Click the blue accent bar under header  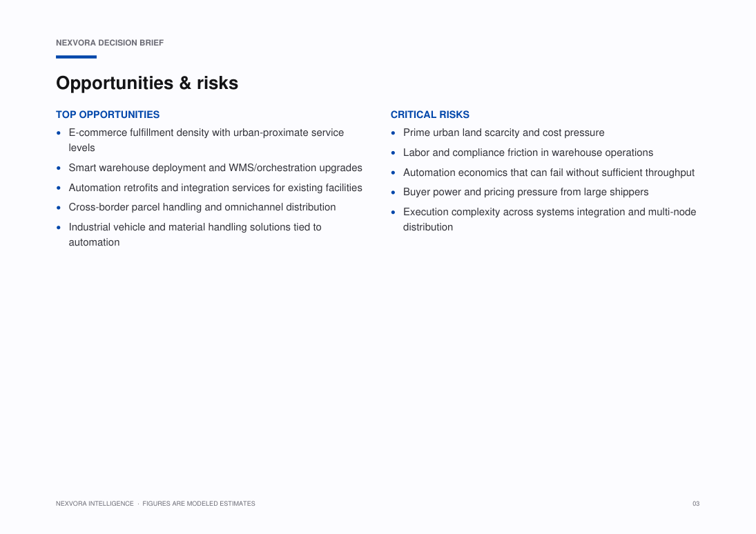click(76, 57)
